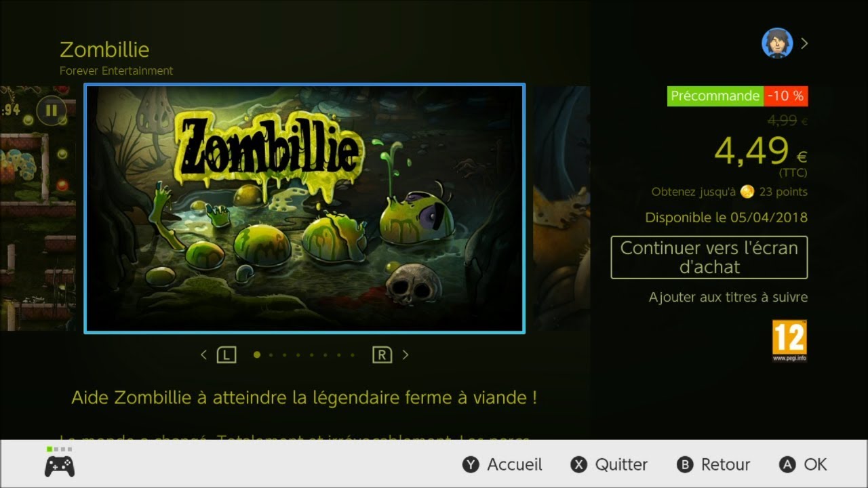Click the B Retour back button

point(713,464)
